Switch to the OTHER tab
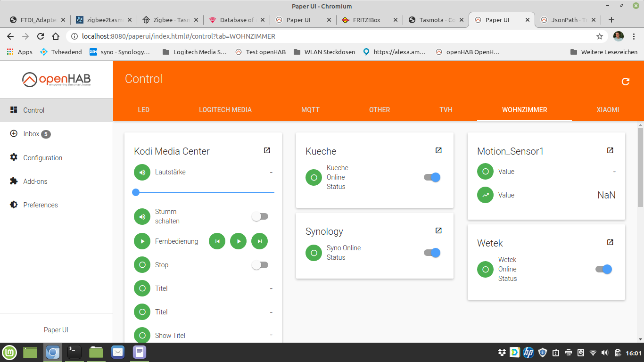644x362 pixels. 380,110
